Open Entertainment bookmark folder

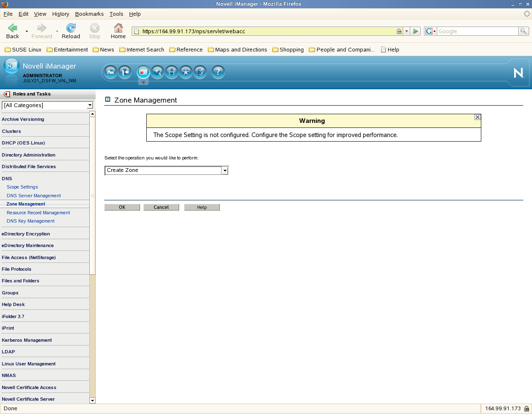(67, 49)
